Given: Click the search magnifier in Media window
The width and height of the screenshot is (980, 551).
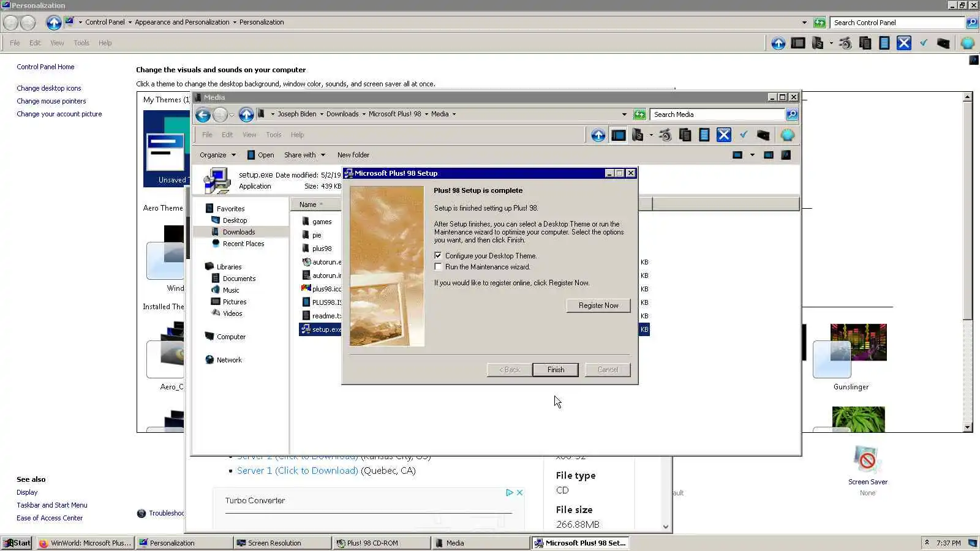Looking at the screenshot, I should pyautogui.click(x=791, y=114).
